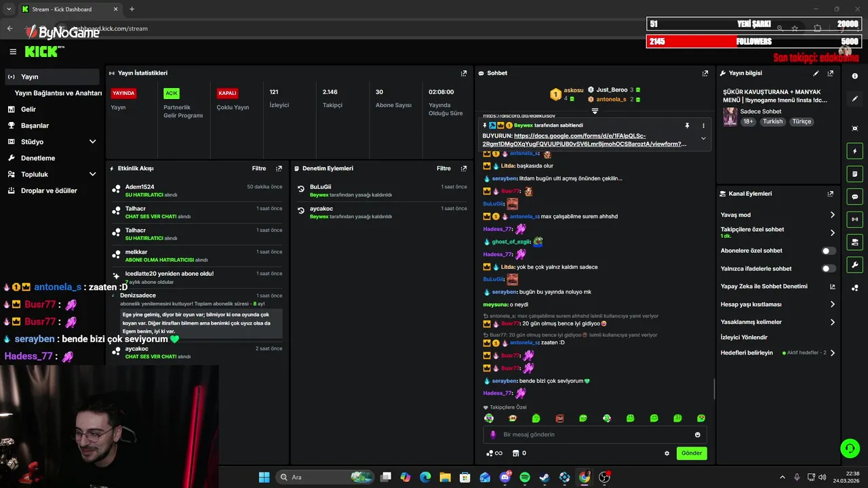
Task: Expand the pinned message chevron
Action: coord(703,138)
